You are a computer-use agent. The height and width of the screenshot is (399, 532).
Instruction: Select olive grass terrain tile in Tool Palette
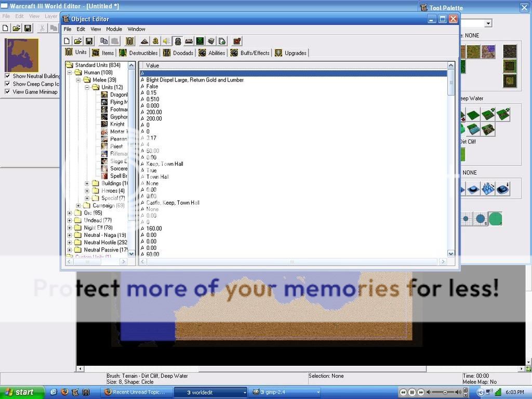pyautogui.click(x=473, y=51)
